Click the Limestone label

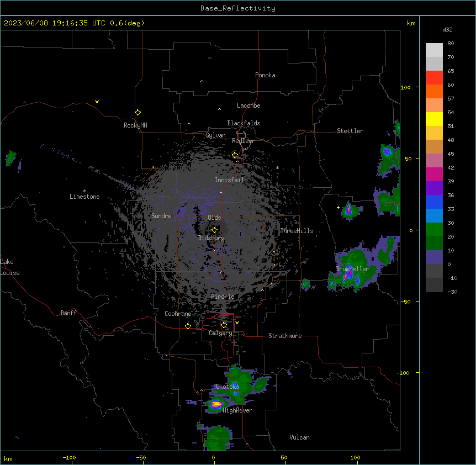(84, 197)
